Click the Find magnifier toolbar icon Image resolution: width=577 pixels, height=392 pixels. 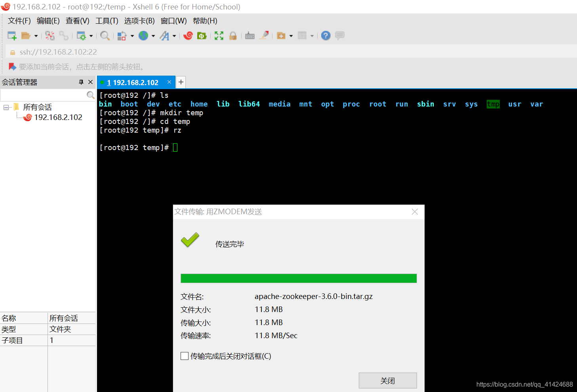coord(105,36)
